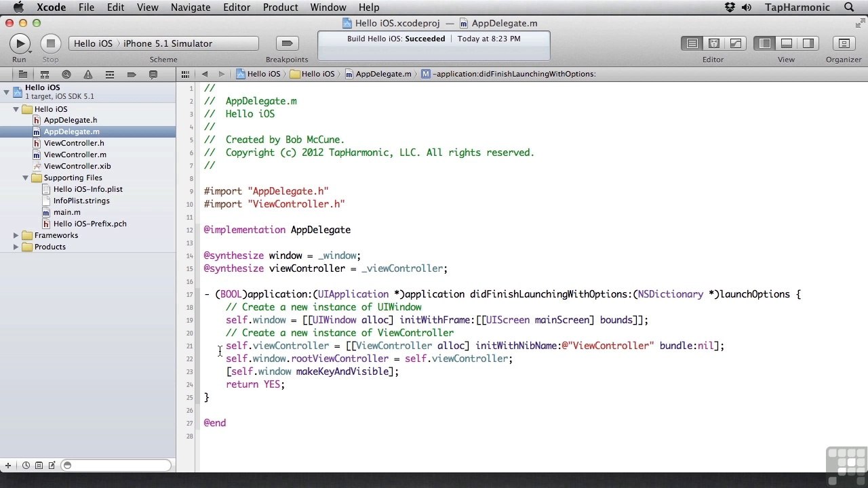Toggle the utilities pane view button
The height and width of the screenshot is (488, 868).
pos(808,43)
